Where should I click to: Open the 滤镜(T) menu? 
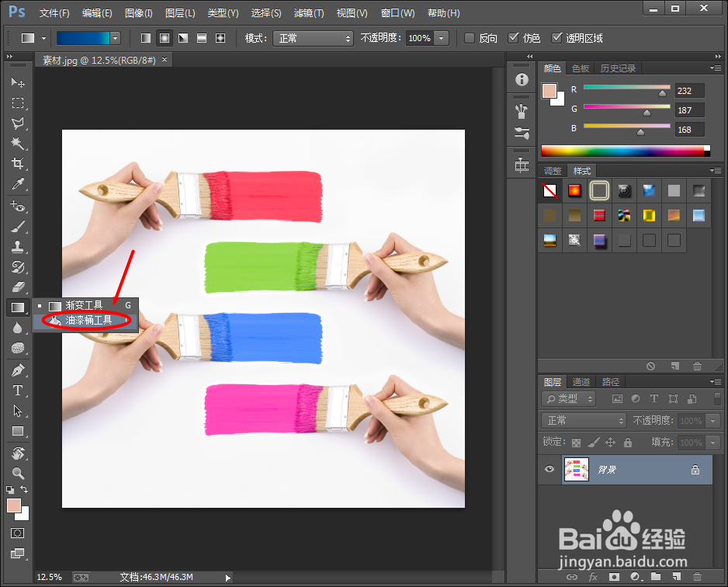coord(309,13)
